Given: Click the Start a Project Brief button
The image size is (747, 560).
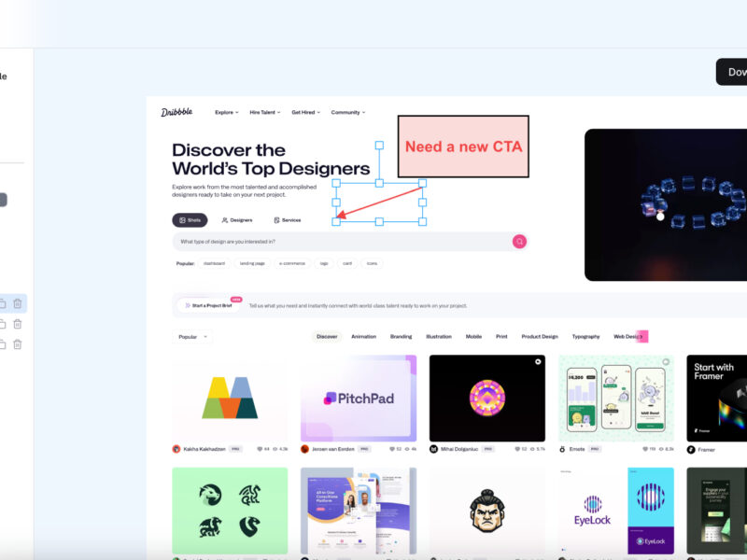Looking at the screenshot, I should (207, 305).
